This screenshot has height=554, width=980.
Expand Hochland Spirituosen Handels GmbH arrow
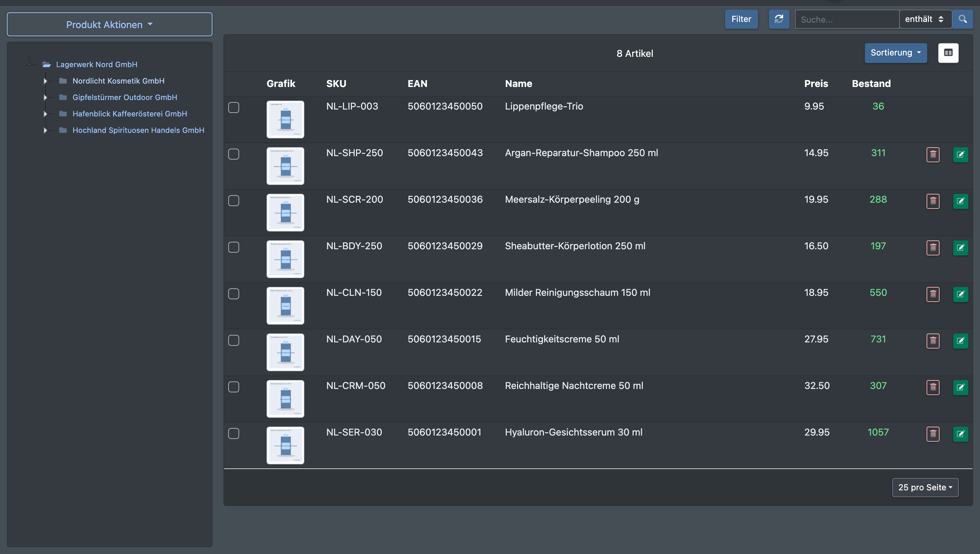(x=45, y=130)
